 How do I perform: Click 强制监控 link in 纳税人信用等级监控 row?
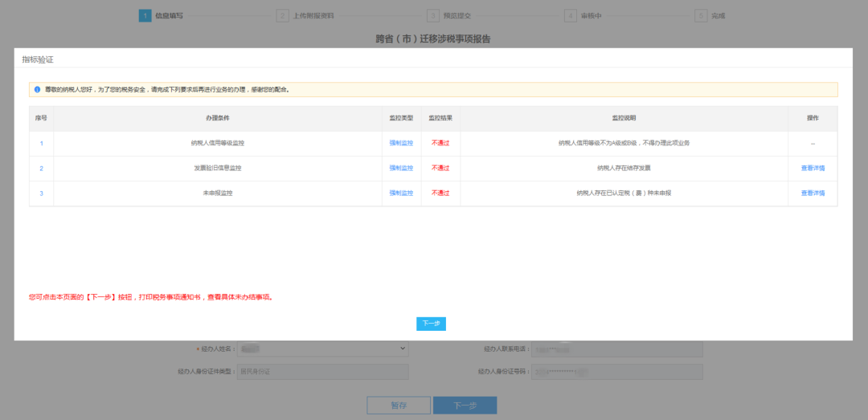[401, 143]
